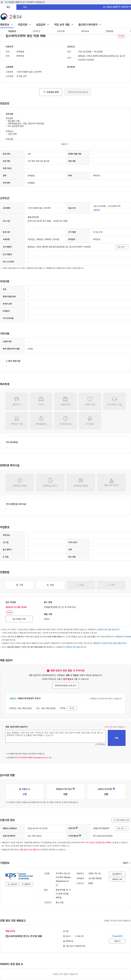Select the 서류 screening method box
Viewport: 131px width, 980px height.
pos(20,585)
